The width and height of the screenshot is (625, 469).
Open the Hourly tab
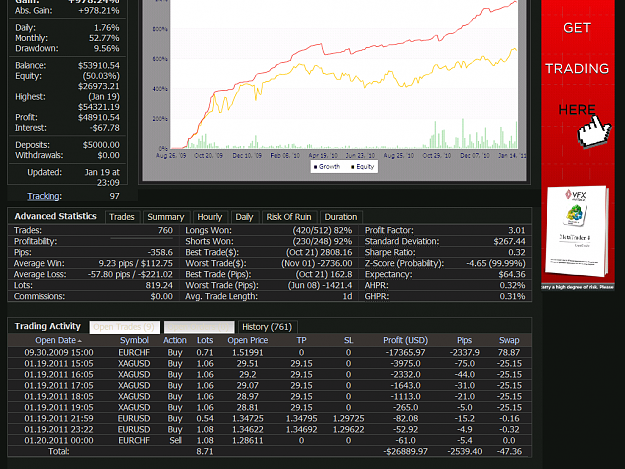[x=210, y=217]
